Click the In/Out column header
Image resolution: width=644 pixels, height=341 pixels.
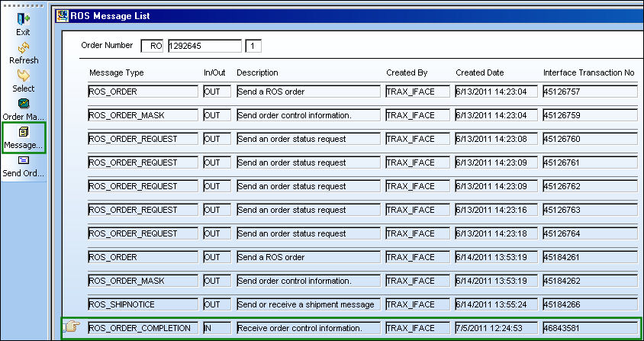pos(214,72)
